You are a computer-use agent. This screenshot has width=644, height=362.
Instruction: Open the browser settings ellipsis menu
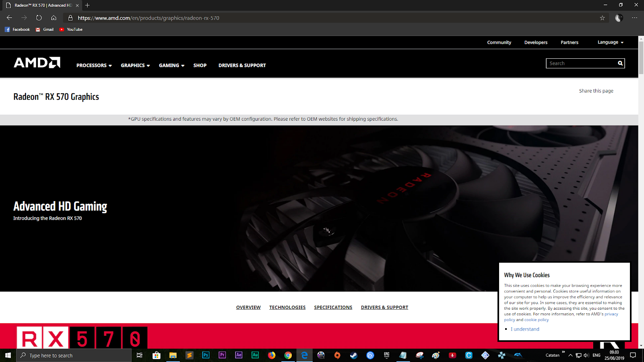[635, 18]
